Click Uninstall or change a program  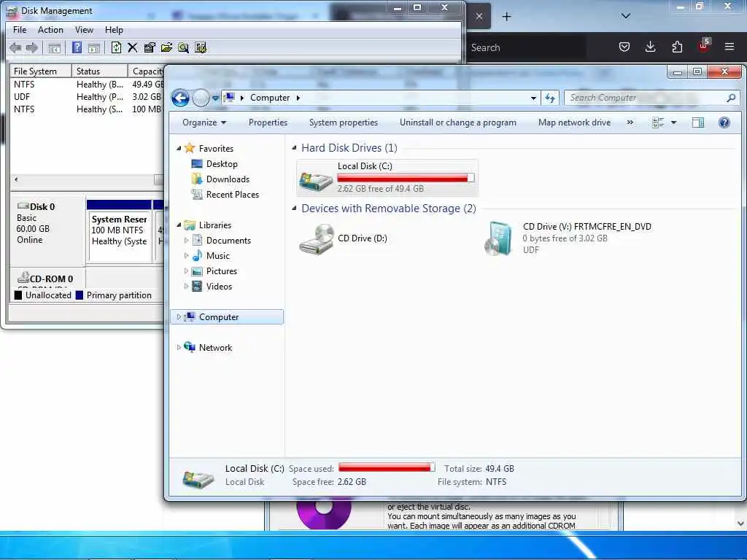pyautogui.click(x=458, y=122)
